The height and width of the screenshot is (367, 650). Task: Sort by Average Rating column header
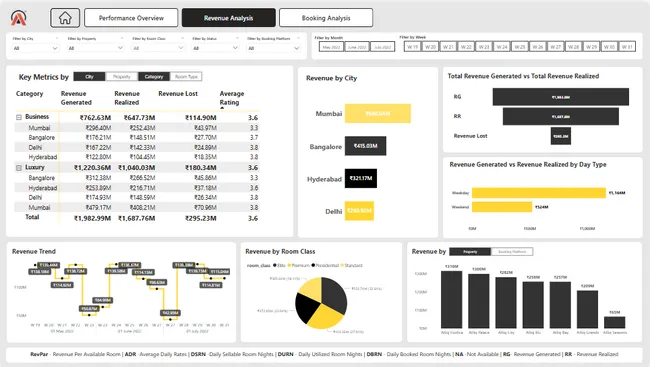click(x=232, y=98)
